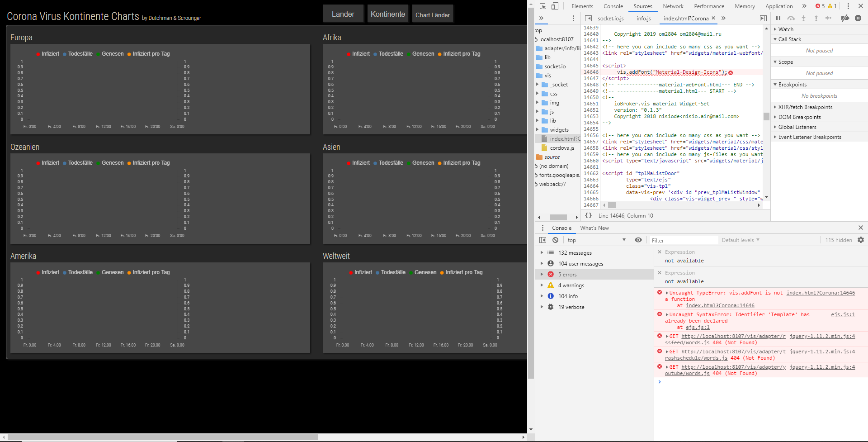Show more source file tabs chevron

[723, 18]
